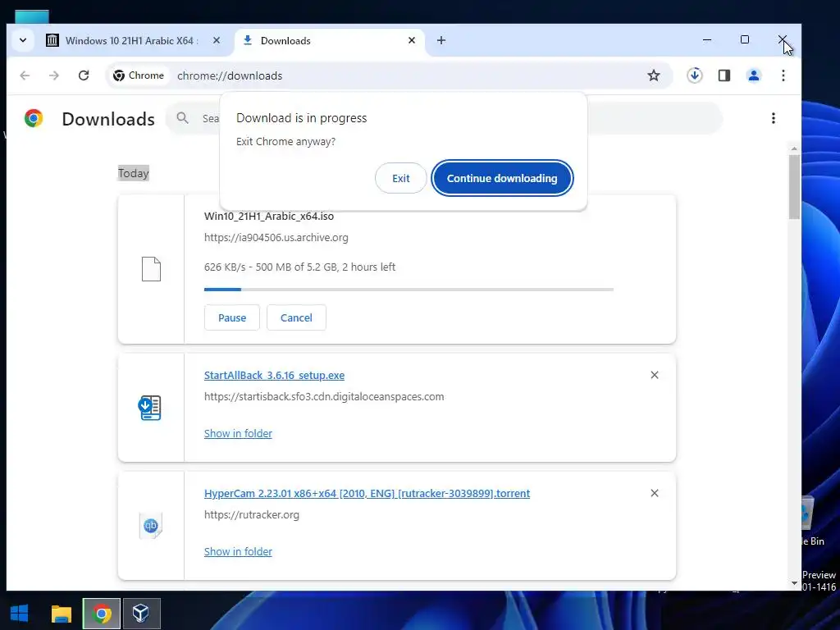Click the Chrome site info chip
Image resolution: width=840 pixels, height=630 pixels.
(139, 75)
